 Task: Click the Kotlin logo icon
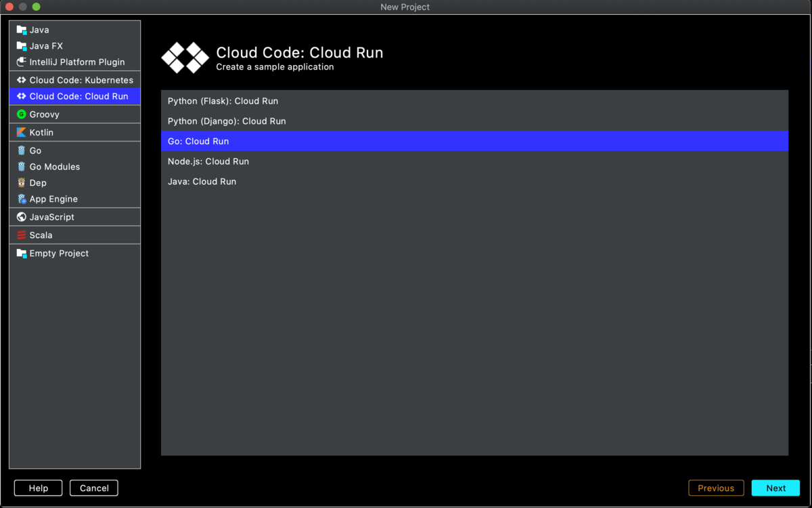(x=22, y=133)
